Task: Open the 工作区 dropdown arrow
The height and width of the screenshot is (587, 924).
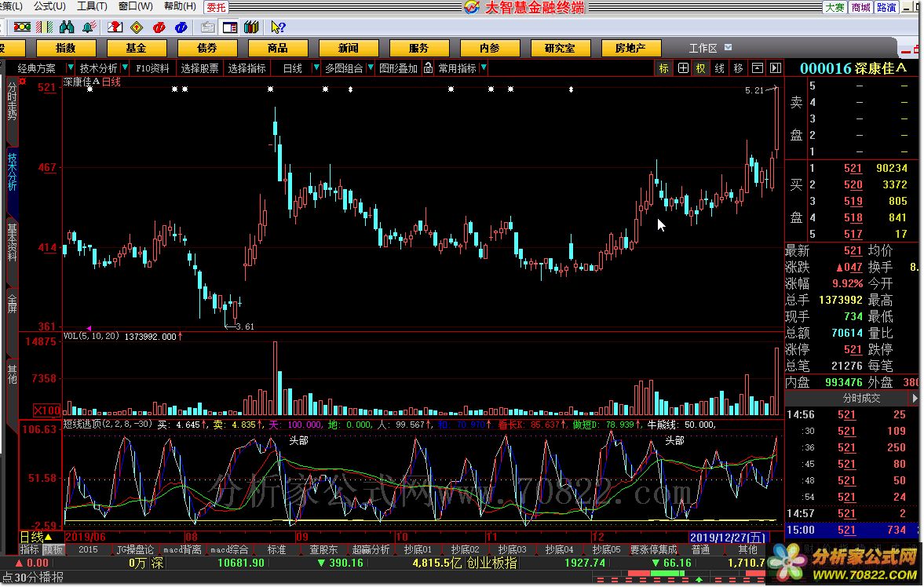Action: point(729,48)
